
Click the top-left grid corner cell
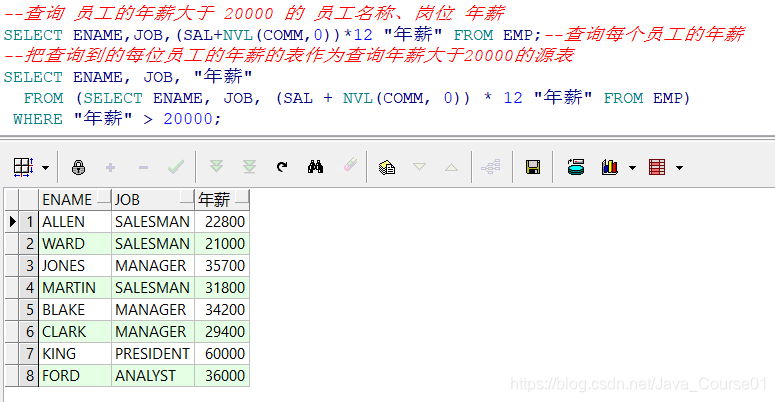[12, 200]
